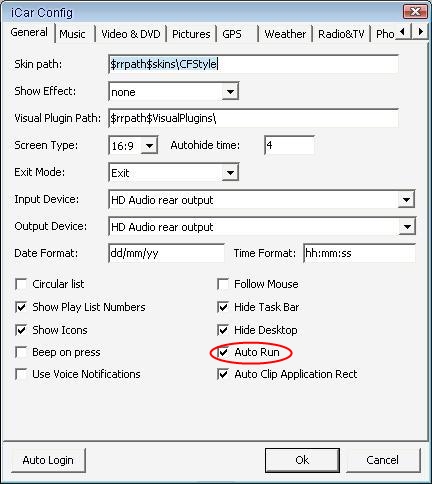
Task: Select the GPS tab
Action: pyautogui.click(x=232, y=34)
